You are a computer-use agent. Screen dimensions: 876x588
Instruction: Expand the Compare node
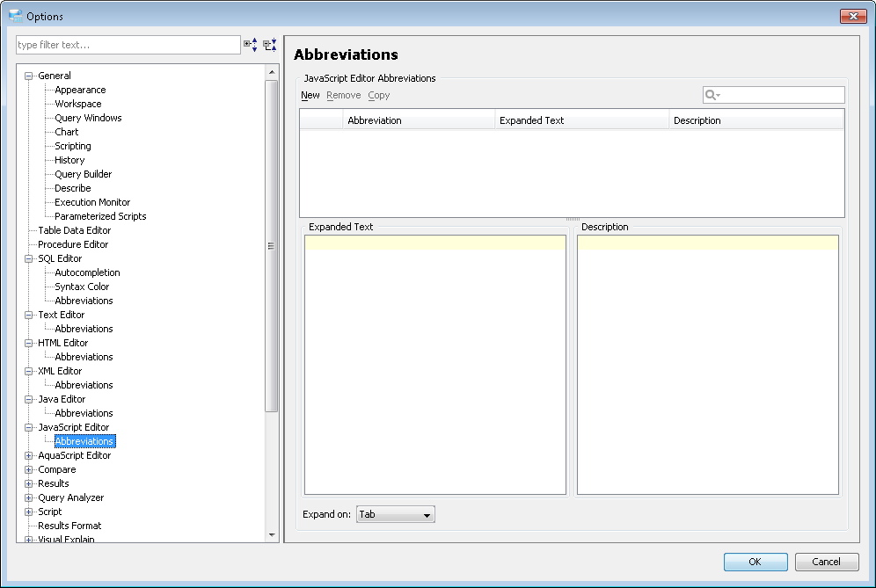pyautogui.click(x=28, y=469)
